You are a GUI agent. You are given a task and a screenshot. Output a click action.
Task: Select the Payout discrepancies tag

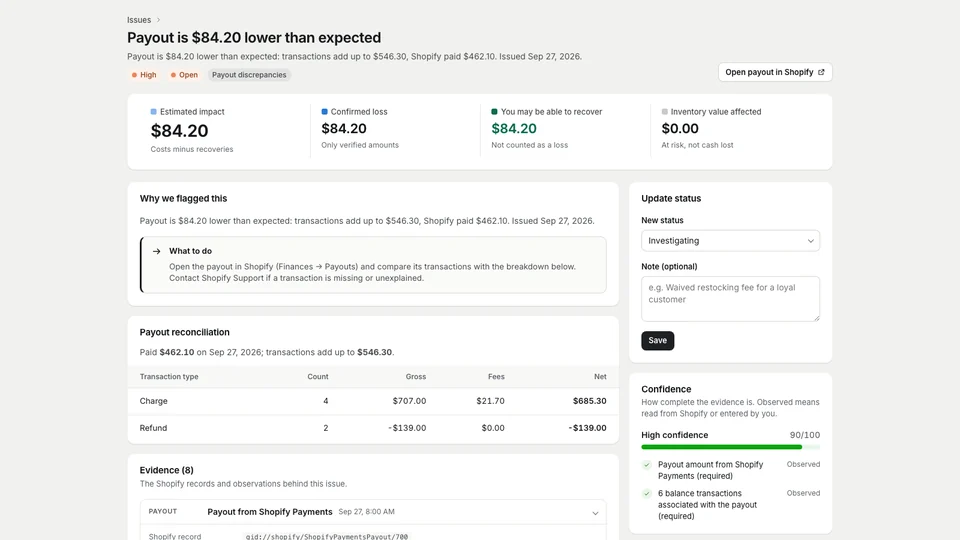pyautogui.click(x=249, y=75)
